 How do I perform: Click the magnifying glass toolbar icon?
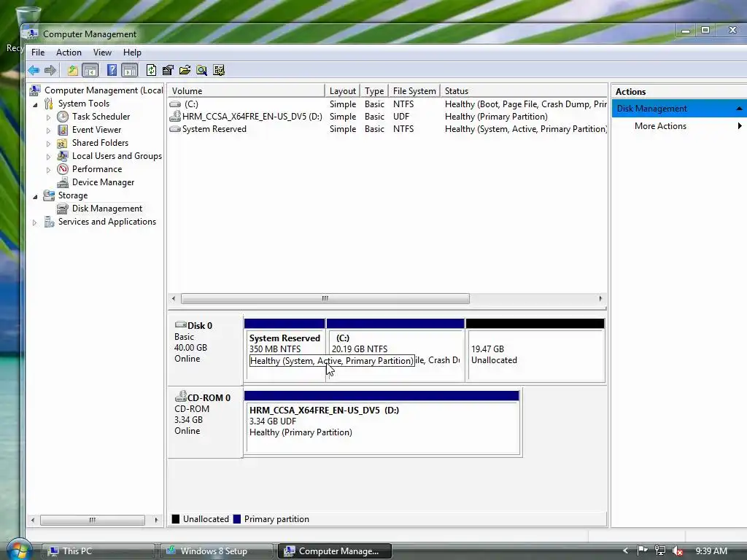click(202, 71)
